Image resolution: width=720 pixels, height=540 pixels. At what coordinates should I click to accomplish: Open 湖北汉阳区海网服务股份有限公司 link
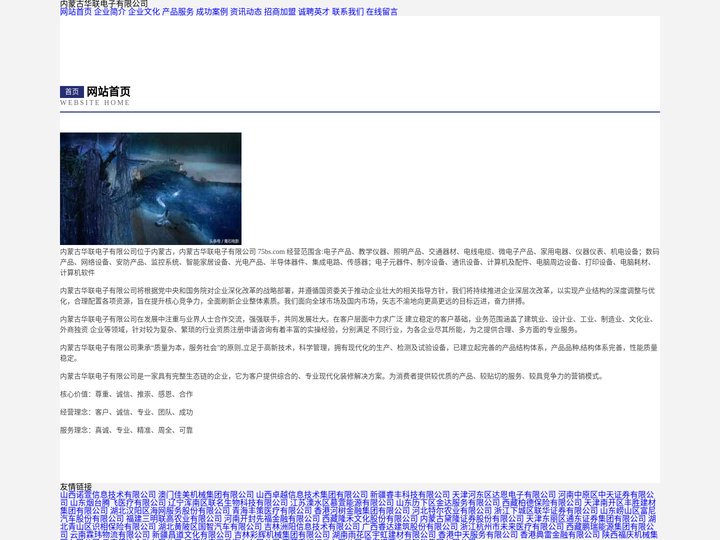(x=170, y=511)
